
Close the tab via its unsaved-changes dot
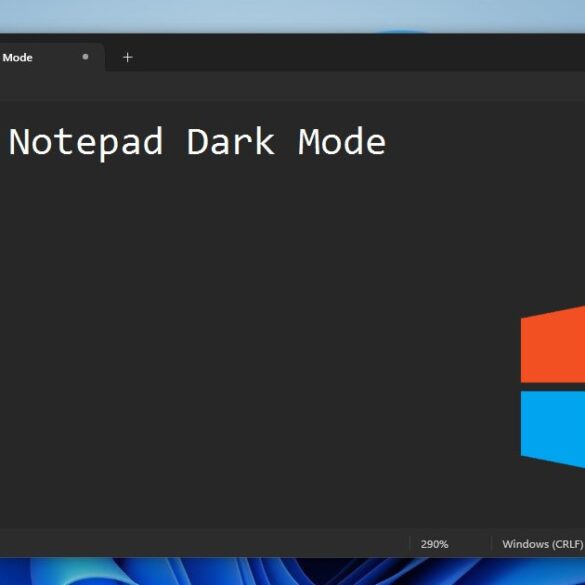(85, 57)
